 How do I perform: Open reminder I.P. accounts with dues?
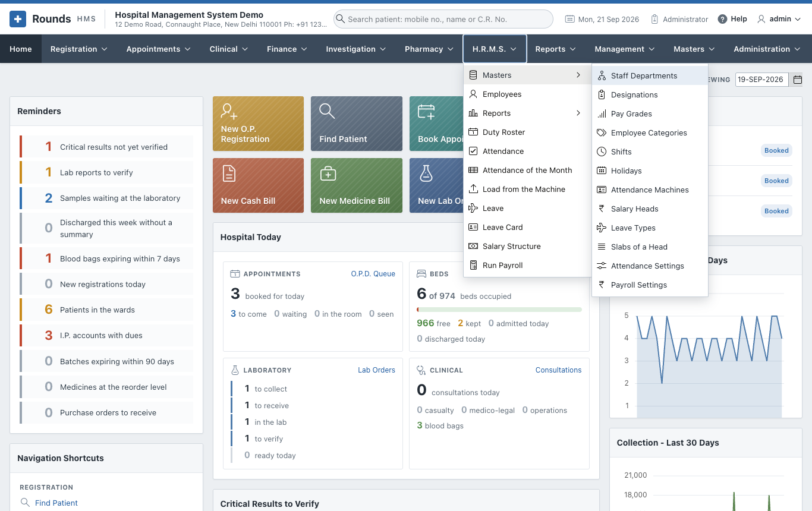click(106, 335)
